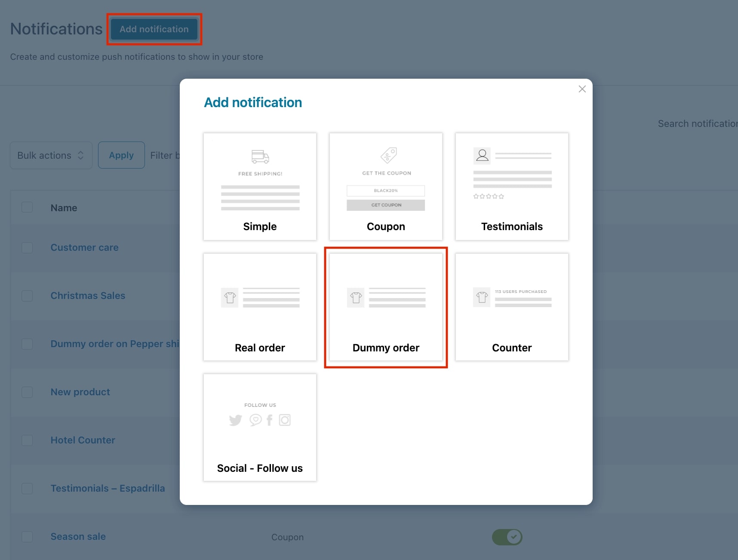
Task: Choose the Coupon notification card
Action: click(386, 187)
